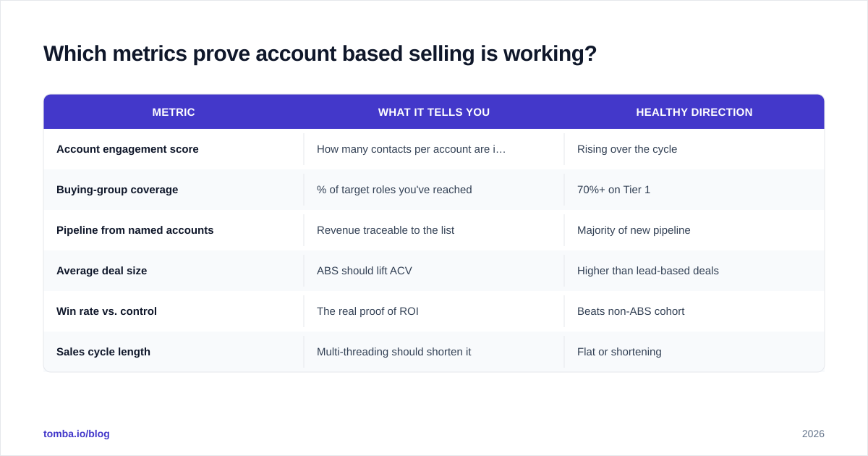This screenshot has width=868, height=456.
Task: Click 'Beats non-ABS cohort' cell
Action: click(694, 311)
